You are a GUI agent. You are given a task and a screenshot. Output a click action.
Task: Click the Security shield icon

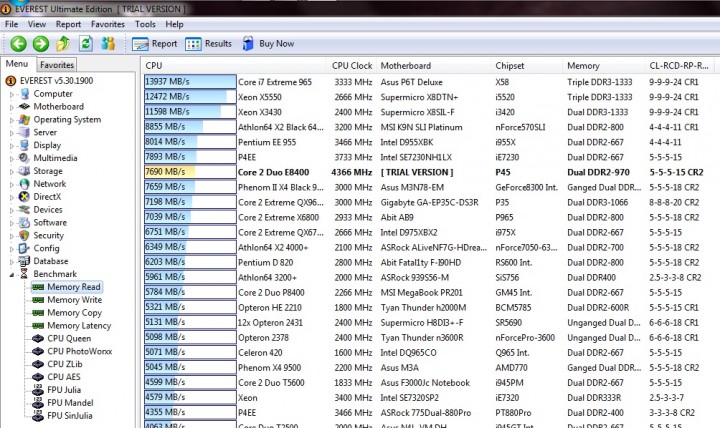tap(24, 236)
